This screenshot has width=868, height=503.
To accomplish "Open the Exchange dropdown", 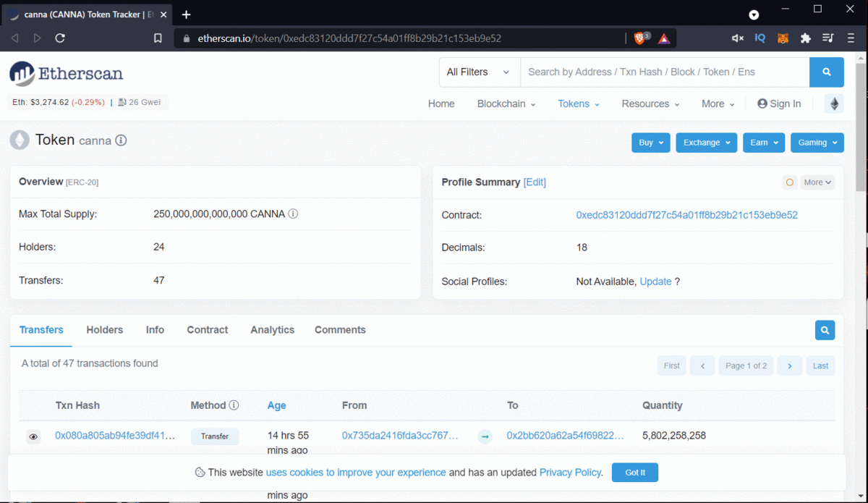I will click(x=707, y=143).
